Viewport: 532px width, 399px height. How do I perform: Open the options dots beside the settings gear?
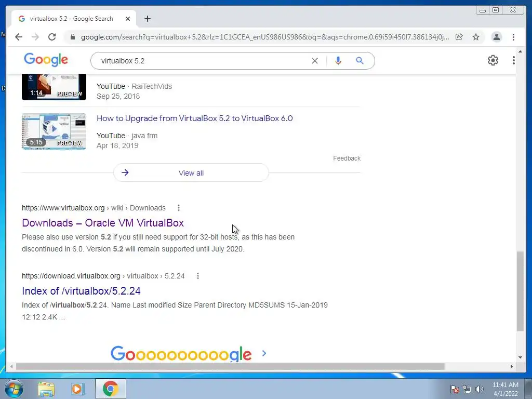tap(513, 60)
